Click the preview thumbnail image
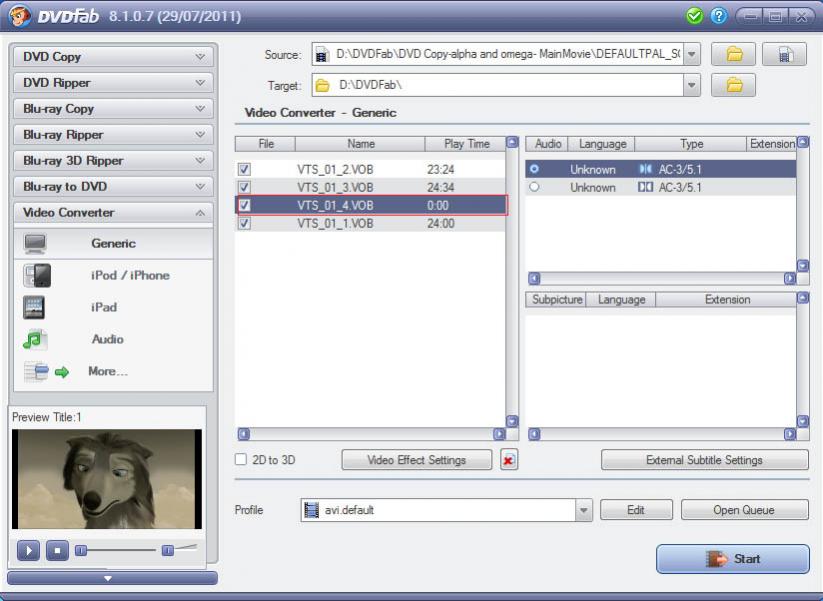The width and height of the screenshot is (823, 601). 107,479
